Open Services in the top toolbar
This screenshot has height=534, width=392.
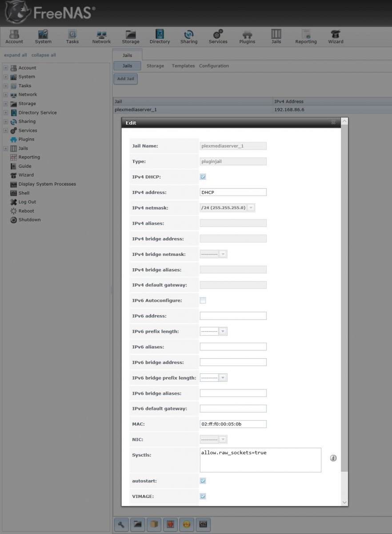coord(218,37)
